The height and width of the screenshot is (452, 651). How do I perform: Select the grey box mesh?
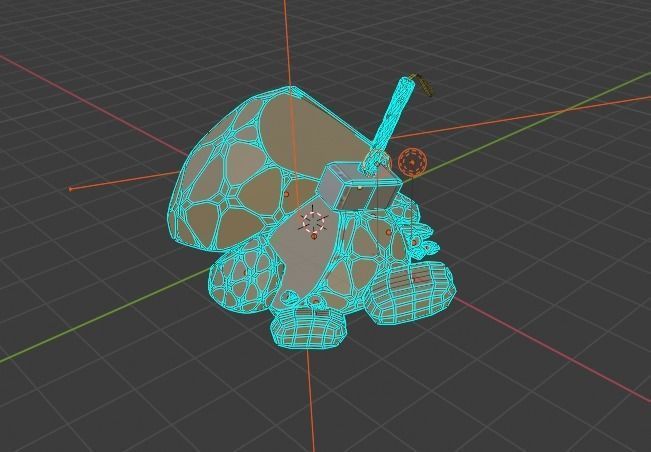pyautogui.click(x=359, y=186)
